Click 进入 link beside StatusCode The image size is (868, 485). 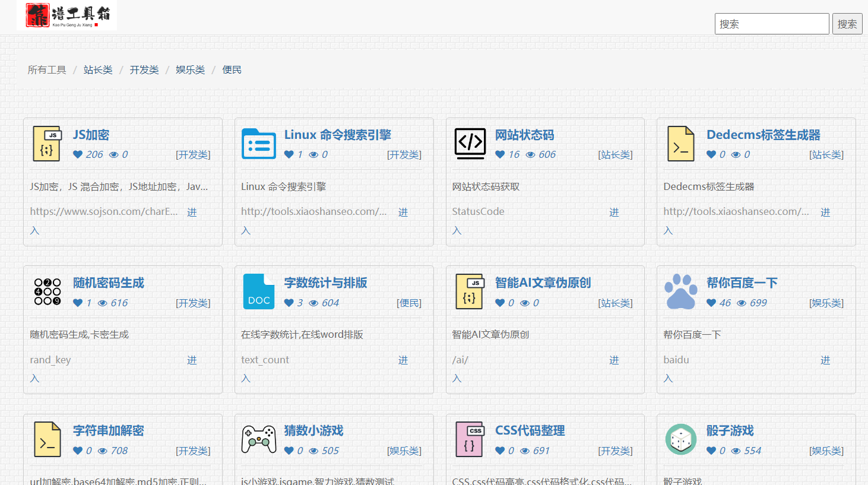pos(614,212)
